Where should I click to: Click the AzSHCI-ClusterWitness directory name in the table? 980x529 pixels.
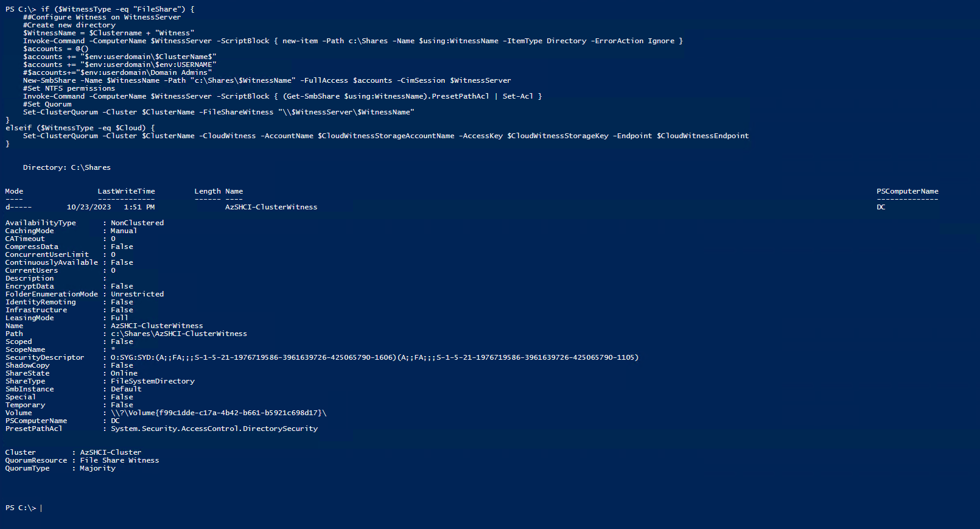[271, 207]
